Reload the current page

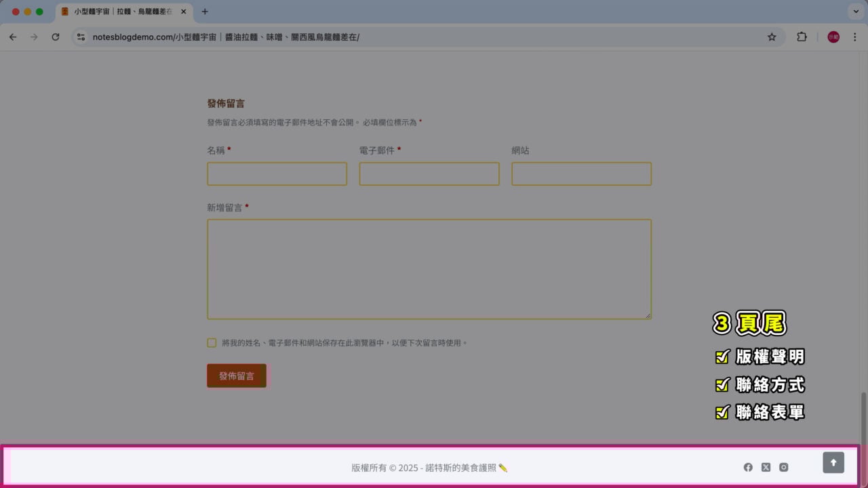[x=56, y=37]
